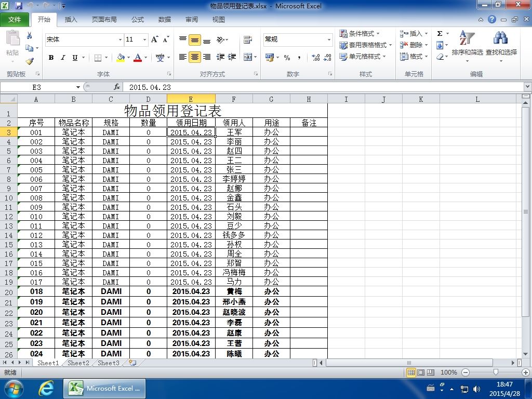Open Sort and Filter funnel icon
The height and width of the screenshot is (399, 532).
point(467,38)
